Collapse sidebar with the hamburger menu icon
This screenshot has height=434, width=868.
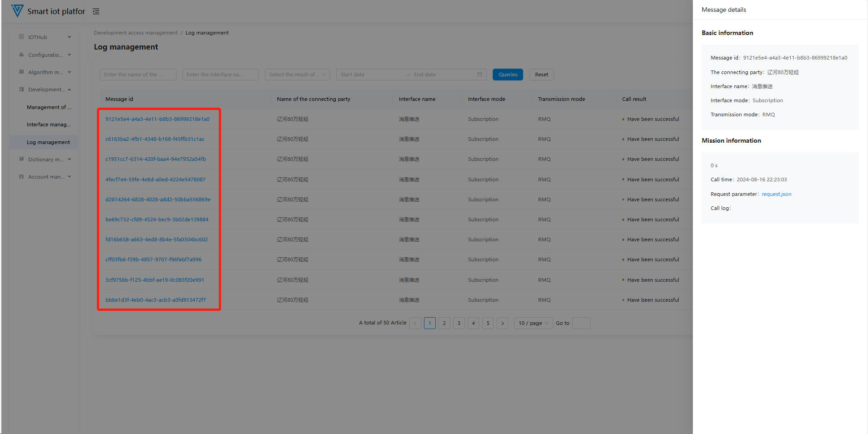click(96, 11)
